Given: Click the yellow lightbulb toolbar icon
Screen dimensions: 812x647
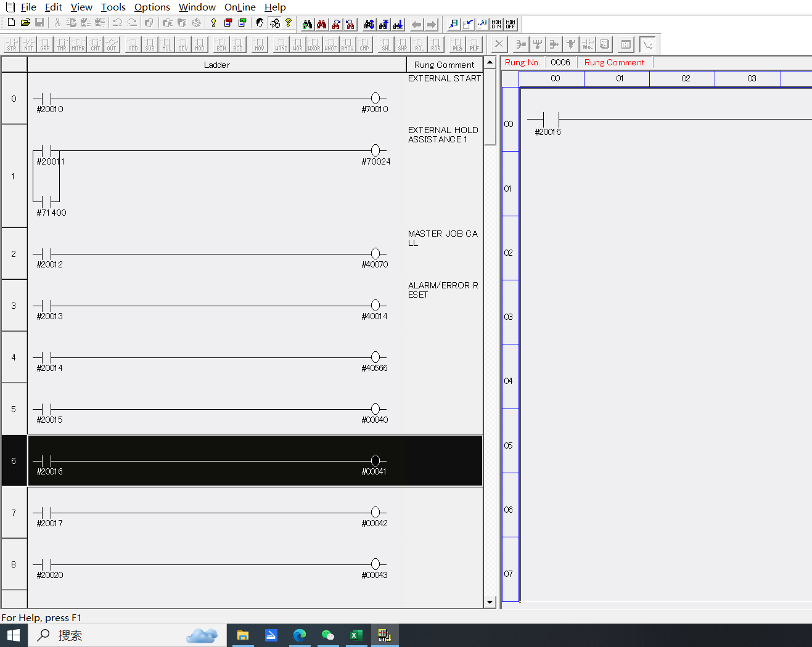Looking at the screenshot, I should coord(213,23).
